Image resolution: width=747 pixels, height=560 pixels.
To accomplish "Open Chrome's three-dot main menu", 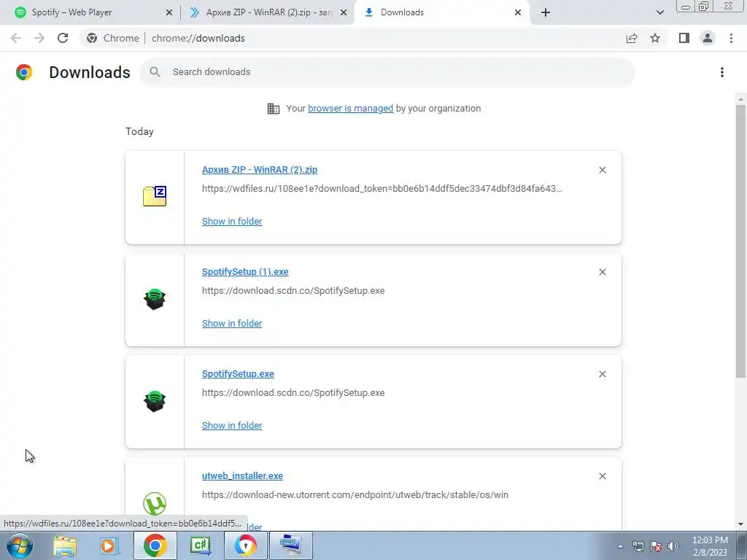I will pos(731,38).
